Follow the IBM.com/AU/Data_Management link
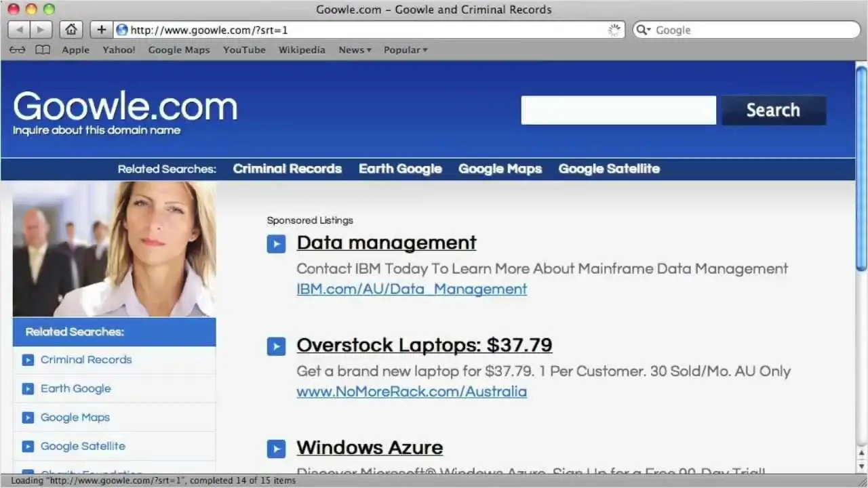The width and height of the screenshot is (868, 488). [412, 289]
